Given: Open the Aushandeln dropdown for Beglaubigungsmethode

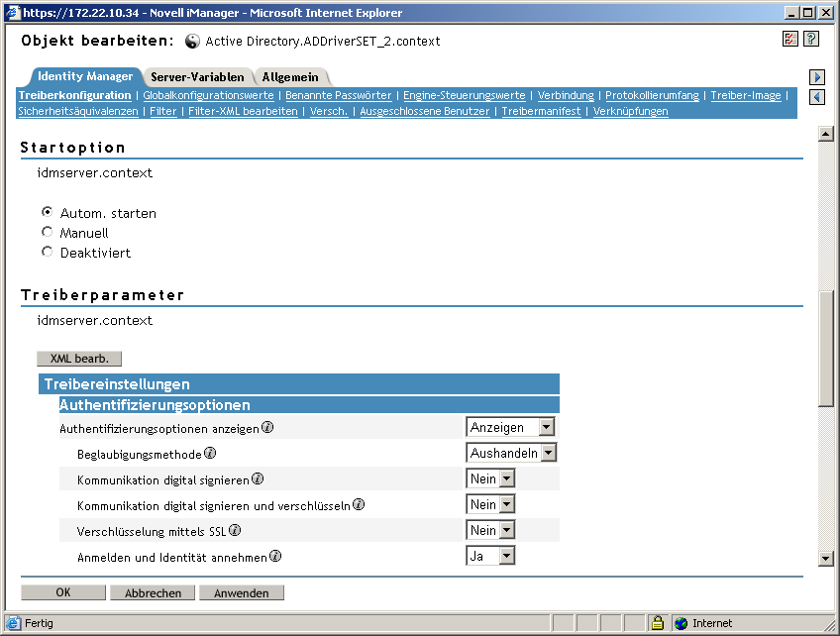Looking at the screenshot, I should 548,452.
